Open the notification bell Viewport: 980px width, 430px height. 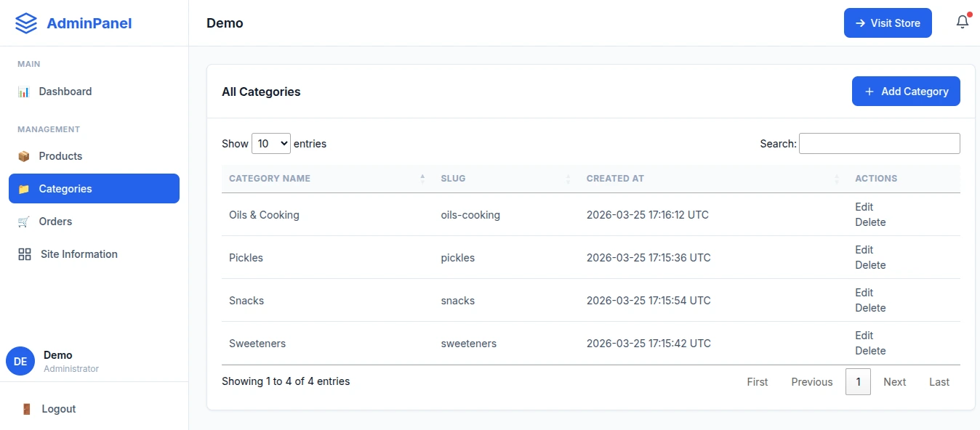pos(962,22)
